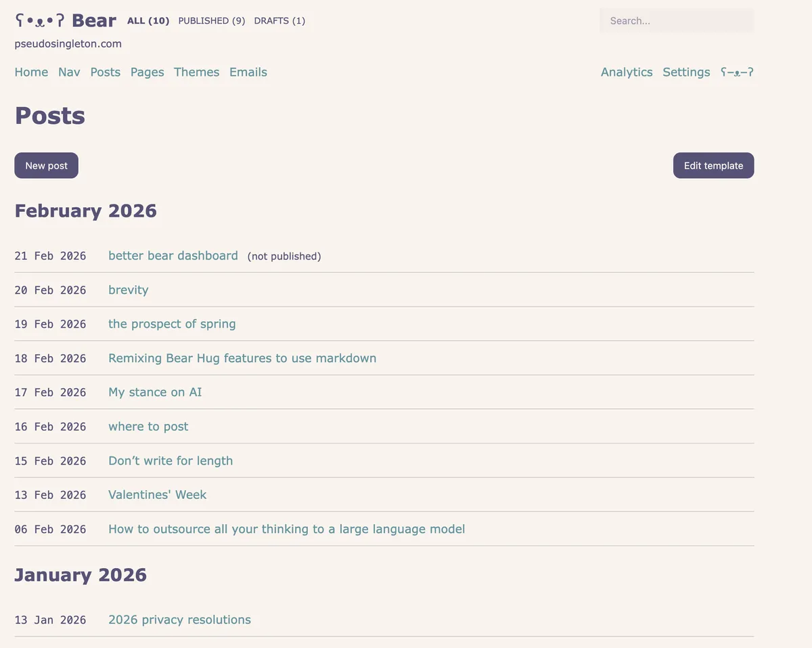Go to the Emails section
This screenshot has width=812, height=648.
click(x=248, y=72)
